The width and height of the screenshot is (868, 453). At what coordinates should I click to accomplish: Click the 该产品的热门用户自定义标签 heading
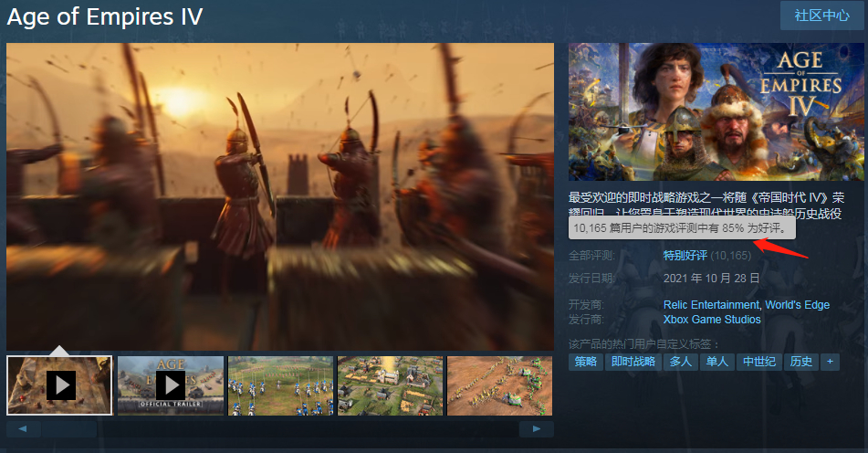pos(643,344)
